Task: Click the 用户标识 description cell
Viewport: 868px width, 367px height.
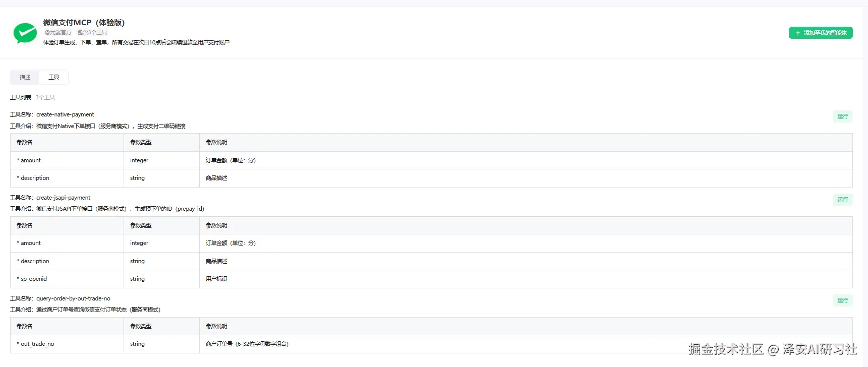Action: (526, 279)
